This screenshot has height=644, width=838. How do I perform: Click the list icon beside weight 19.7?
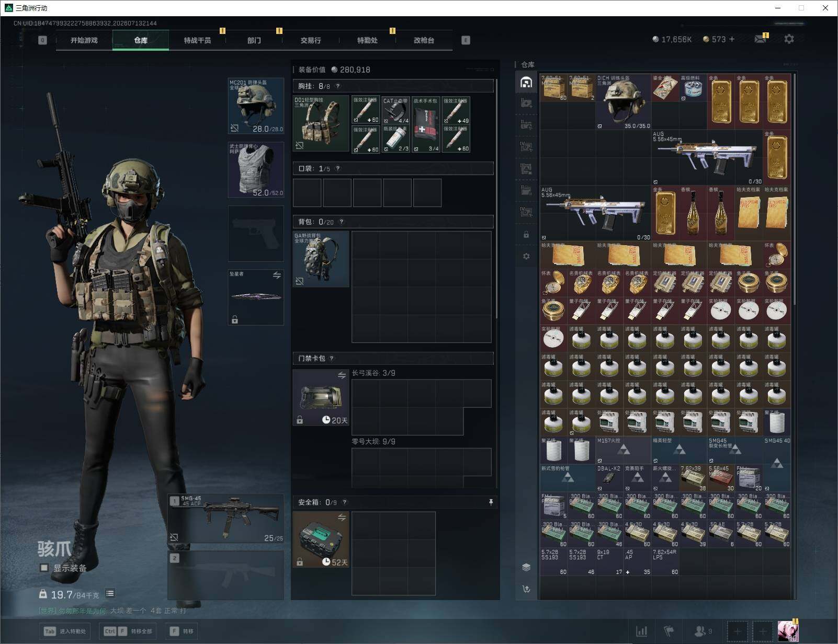click(110, 593)
